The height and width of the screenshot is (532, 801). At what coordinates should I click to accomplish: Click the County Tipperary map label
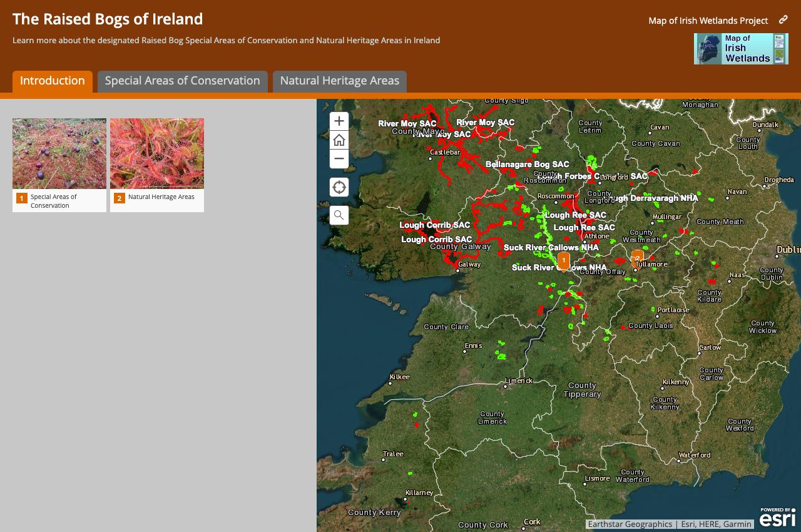pyautogui.click(x=582, y=390)
